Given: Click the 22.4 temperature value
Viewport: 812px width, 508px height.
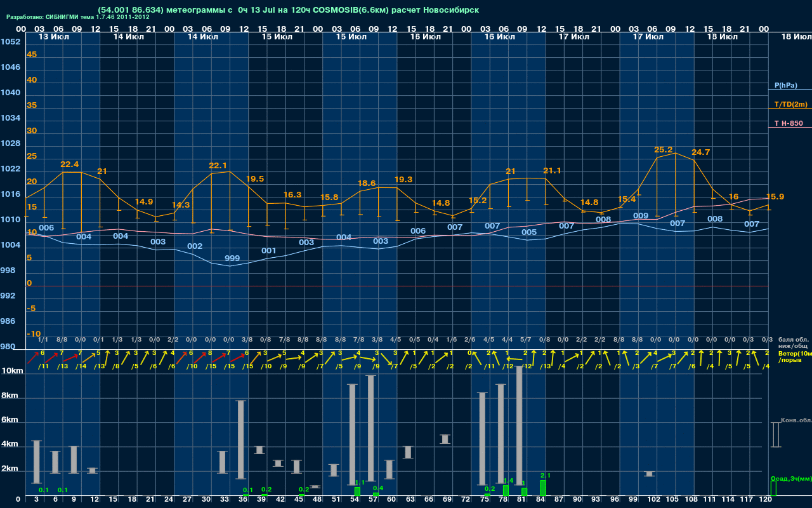Looking at the screenshot, I should coord(69,164).
